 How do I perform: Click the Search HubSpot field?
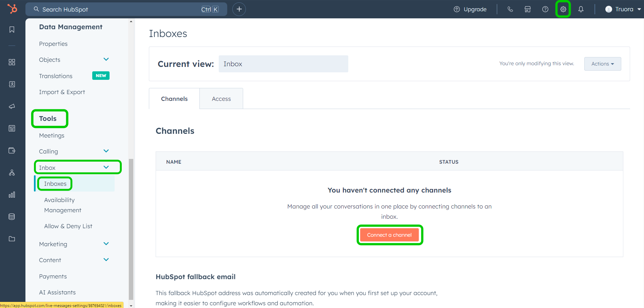click(x=126, y=9)
